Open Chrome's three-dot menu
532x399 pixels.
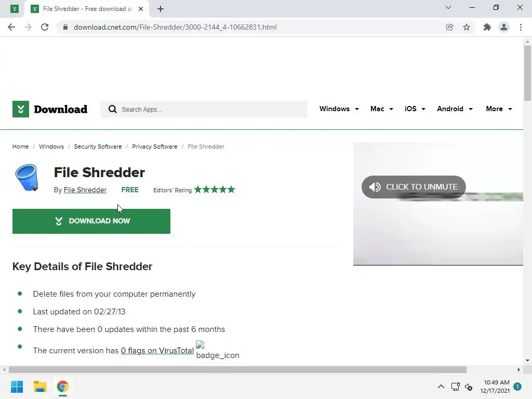521,27
